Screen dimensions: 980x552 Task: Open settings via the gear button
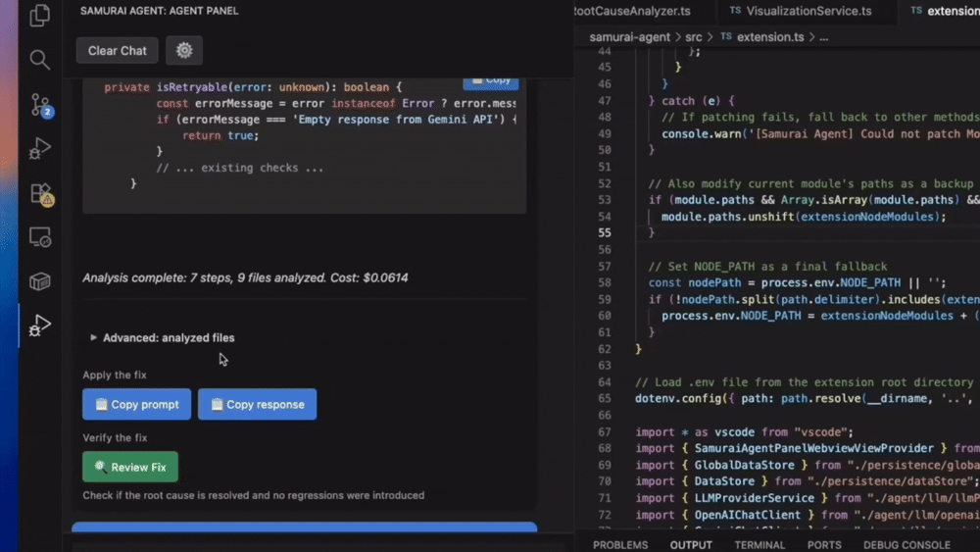pyautogui.click(x=184, y=51)
